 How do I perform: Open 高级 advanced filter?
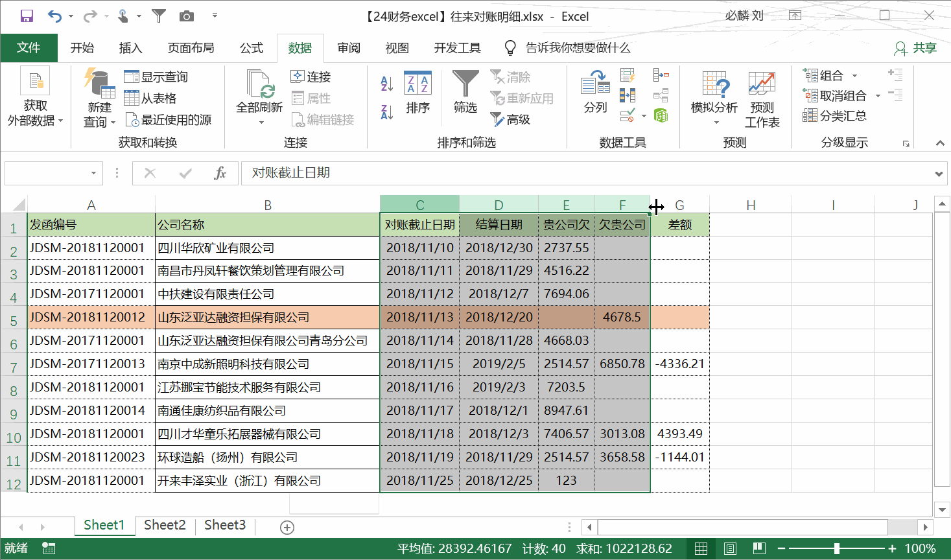[511, 119]
